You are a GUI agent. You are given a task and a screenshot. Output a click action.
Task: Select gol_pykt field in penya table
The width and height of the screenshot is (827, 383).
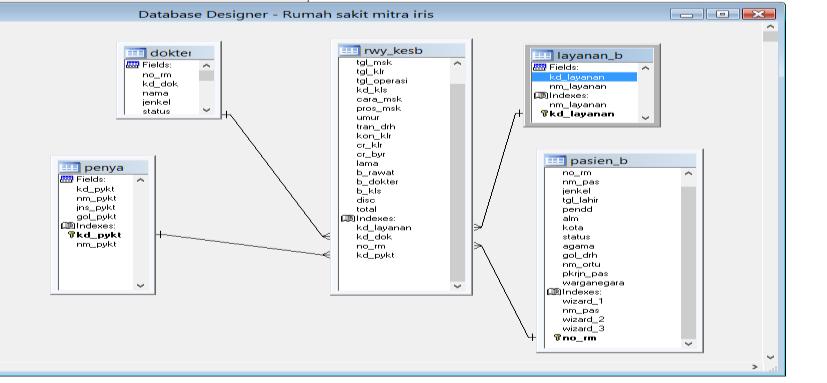(96, 216)
